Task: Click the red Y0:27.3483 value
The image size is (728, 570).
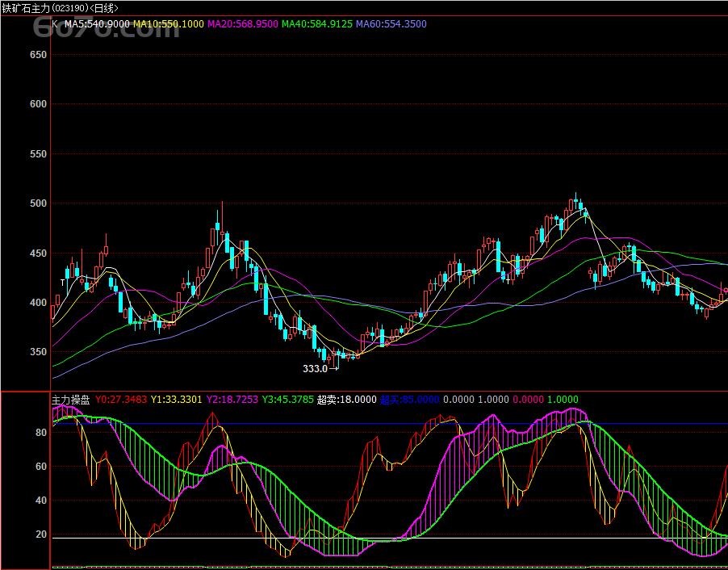Action: (x=121, y=400)
